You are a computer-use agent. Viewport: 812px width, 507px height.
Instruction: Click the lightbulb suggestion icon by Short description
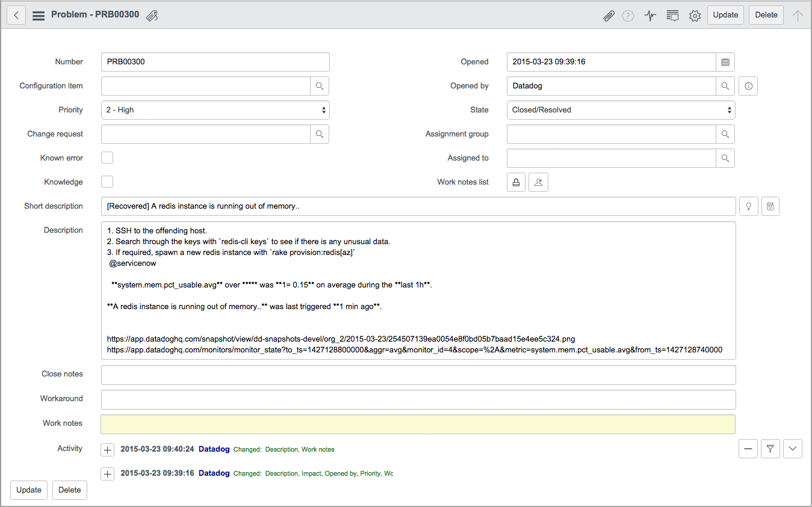(x=748, y=206)
